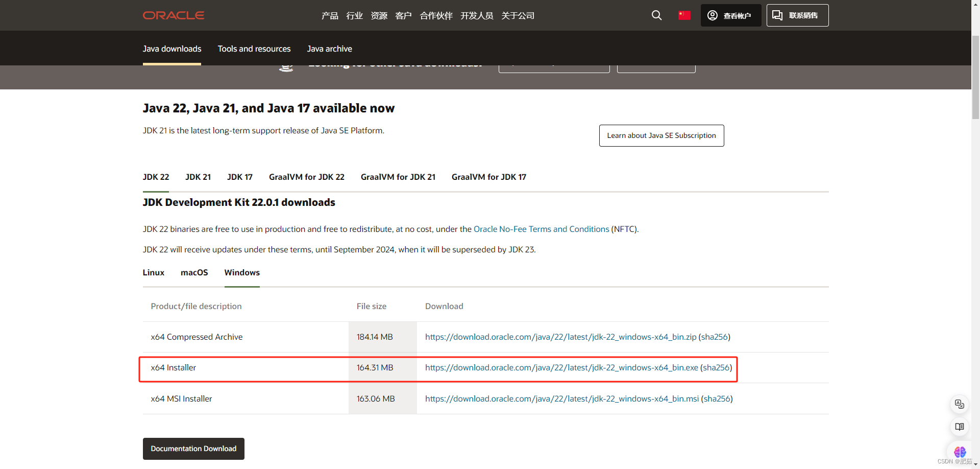Open the 产品 menu
Viewport: 980px width, 469px height.
click(330, 16)
